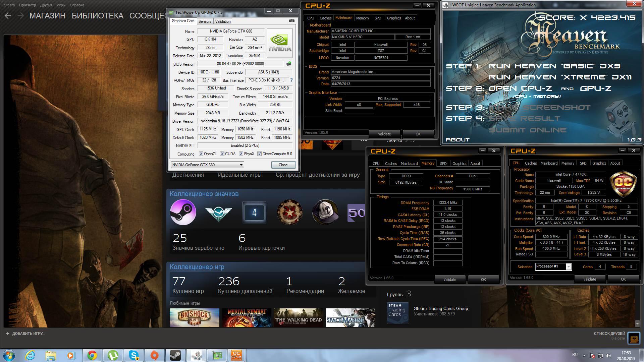Screen dimensions: 644x362
Task: Click ДОБАВИТЬ ИГРУ link
Action: coord(29,334)
